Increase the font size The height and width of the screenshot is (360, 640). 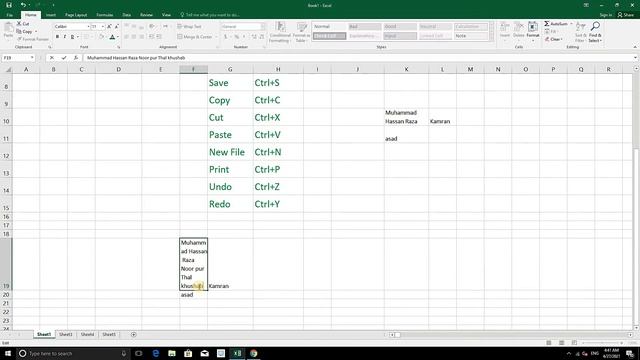(109, 27)
